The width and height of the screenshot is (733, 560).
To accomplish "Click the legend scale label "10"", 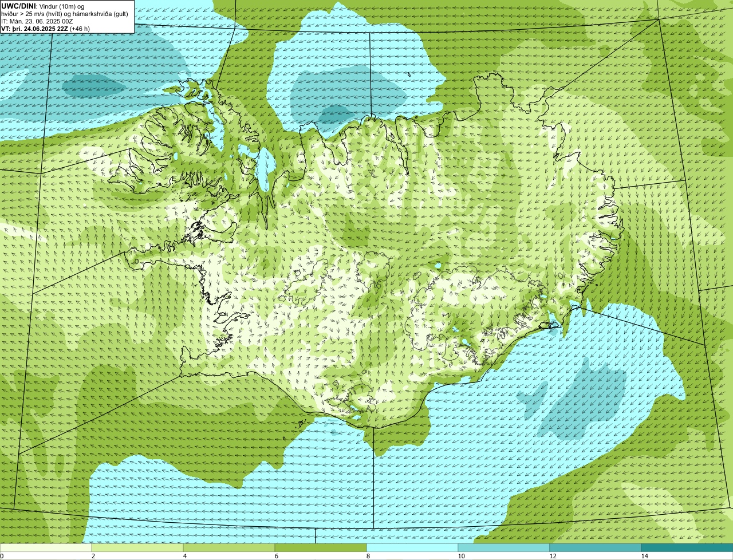I will [460, 556].
